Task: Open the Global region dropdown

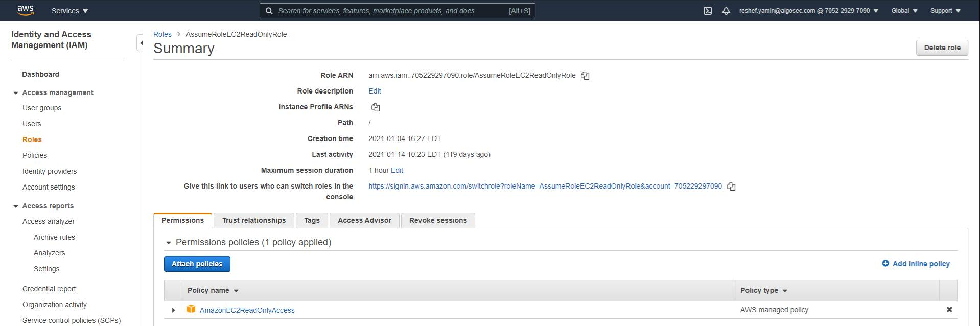Action: (x=904, y=11)
